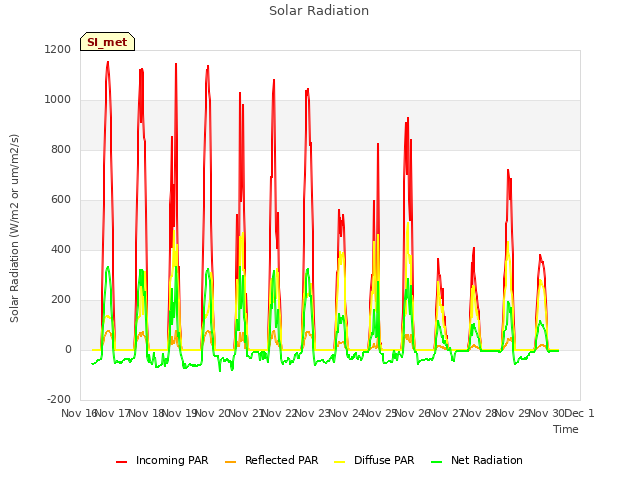Click the 600 y-axis tick label
The width and height of the screenshot is (640, 480).
pyautogui.click(x=61, y=200)
